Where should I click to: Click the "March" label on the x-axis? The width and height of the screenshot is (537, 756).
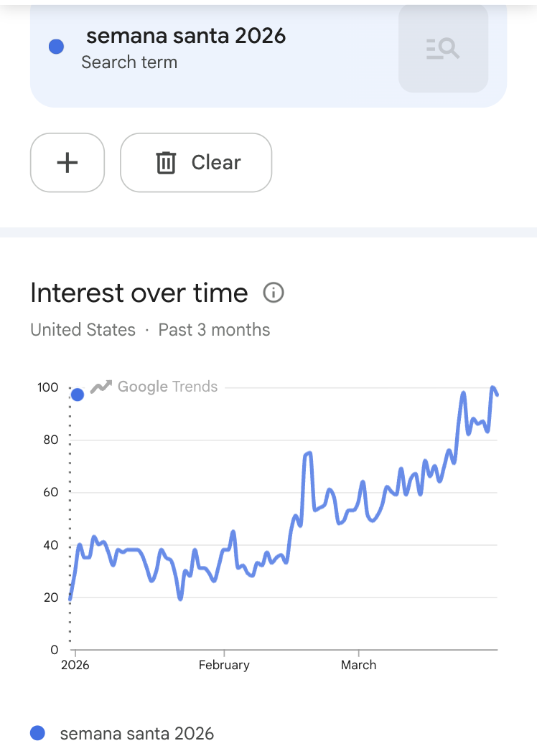pos(358,665)
